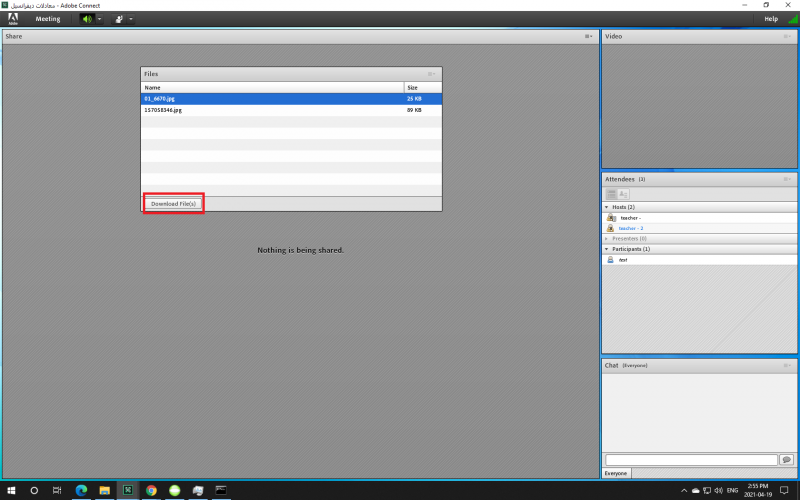Collapse the Hosts group
800x500 pixels.
tap(607, 207)
